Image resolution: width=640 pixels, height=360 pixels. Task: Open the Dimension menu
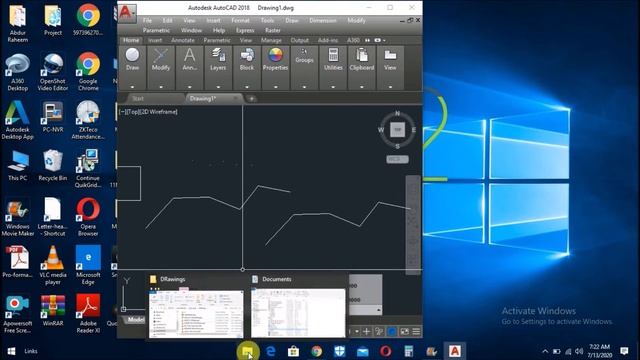(323, 20)
